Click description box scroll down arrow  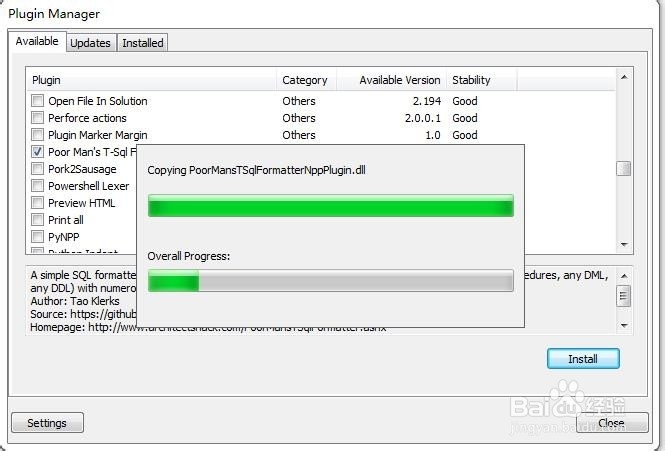[x=624, y=325]
